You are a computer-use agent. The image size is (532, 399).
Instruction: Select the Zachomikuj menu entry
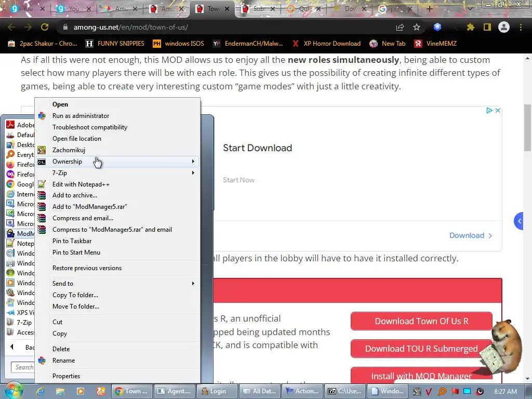coord(117,150)
